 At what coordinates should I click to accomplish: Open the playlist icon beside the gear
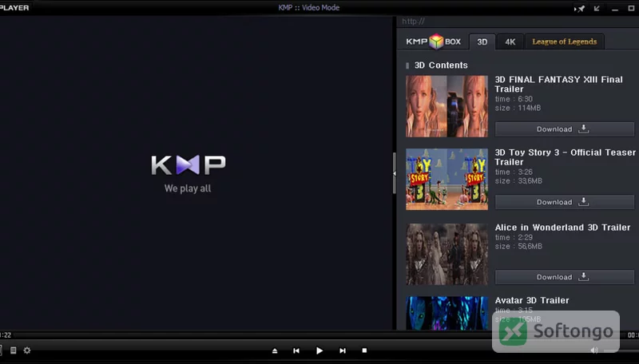(13, 350)
